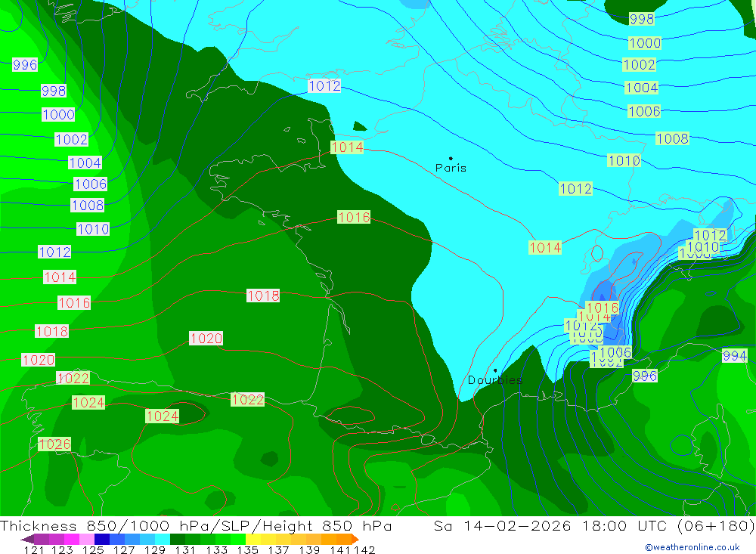Click the Dourbies location label
Image resolution: width=756 pixels, height=554 pixels.
tap(495, 380)
